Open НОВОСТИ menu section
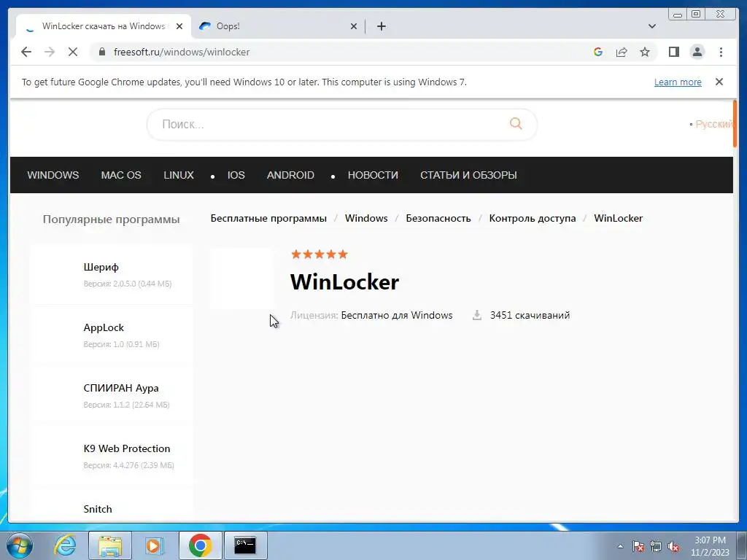The image size is (747, 560). 373,175
